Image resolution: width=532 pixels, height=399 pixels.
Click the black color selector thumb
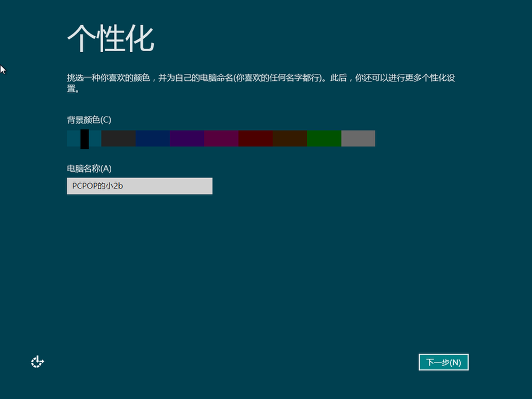85,139
